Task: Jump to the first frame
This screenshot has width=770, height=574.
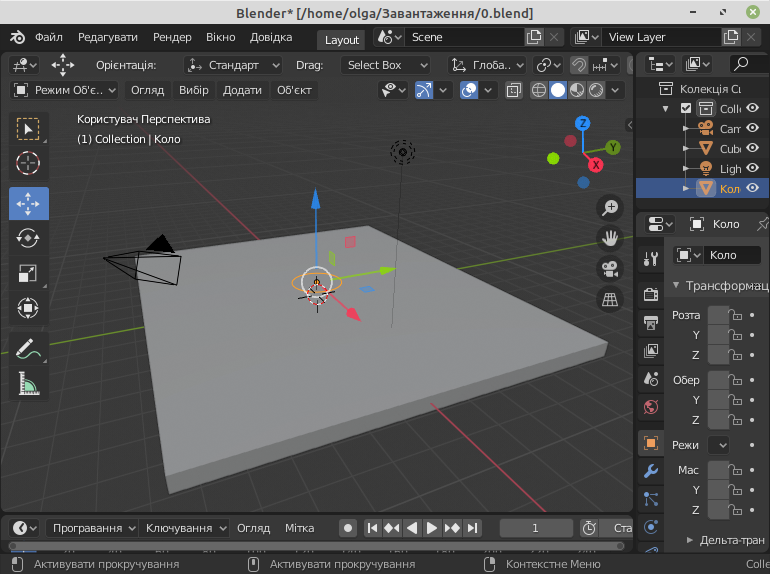Action: 373,528
